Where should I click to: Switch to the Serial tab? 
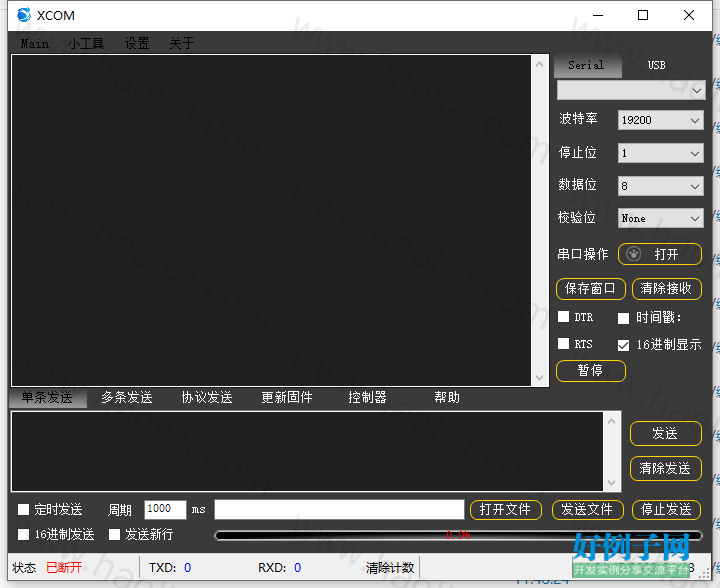click(587, 66)
